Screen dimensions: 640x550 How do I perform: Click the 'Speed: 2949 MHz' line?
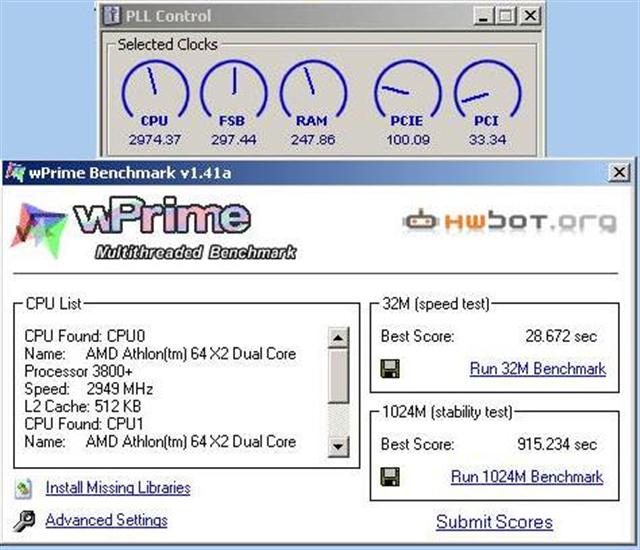point(89,389)
